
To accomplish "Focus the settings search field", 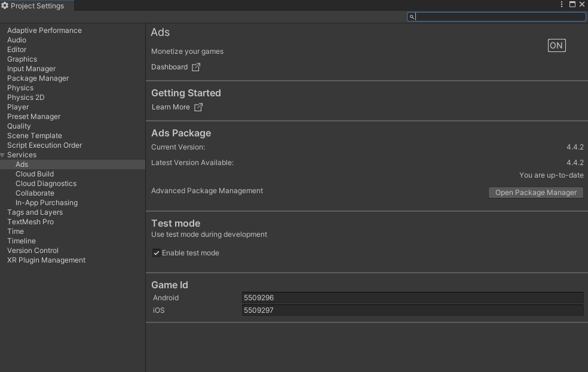I will pos(496,17).
